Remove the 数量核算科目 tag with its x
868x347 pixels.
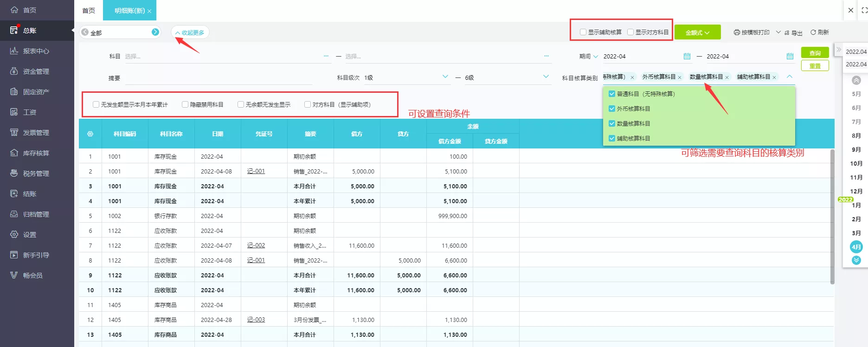727,77
